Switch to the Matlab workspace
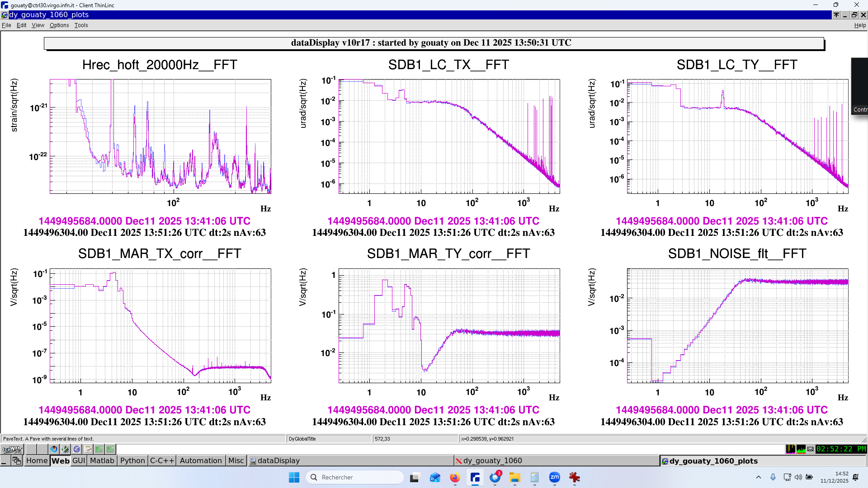 [102, 460]
